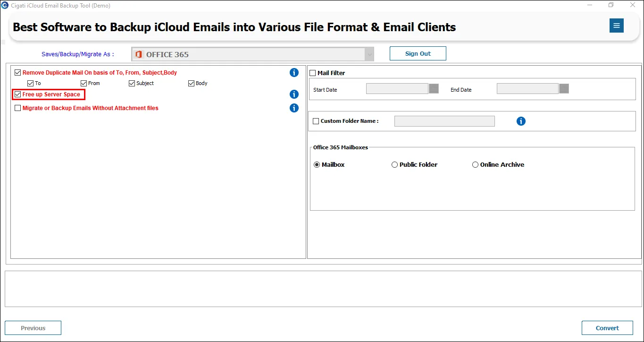Open the Start Date calendar picker
The width and height of the screenshot is (644, 342).
(434, 88)
